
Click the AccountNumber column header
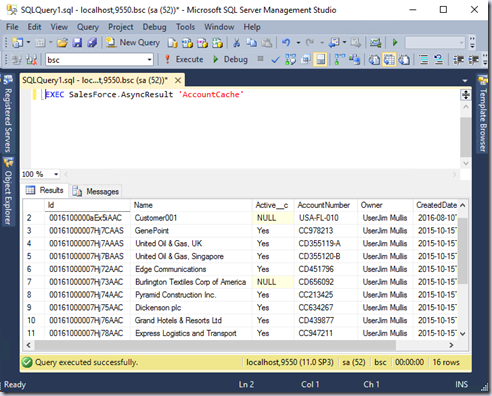click(326, 205)
